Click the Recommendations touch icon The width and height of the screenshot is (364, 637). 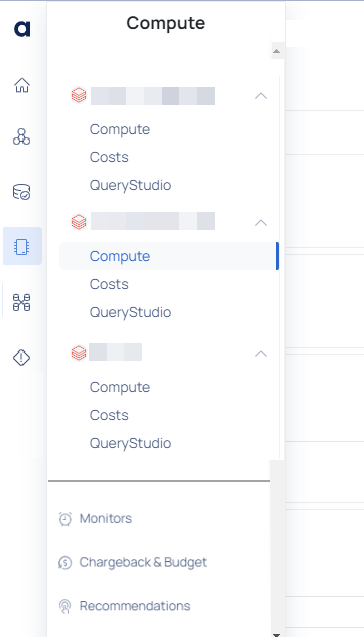click(x=65, y=606)
